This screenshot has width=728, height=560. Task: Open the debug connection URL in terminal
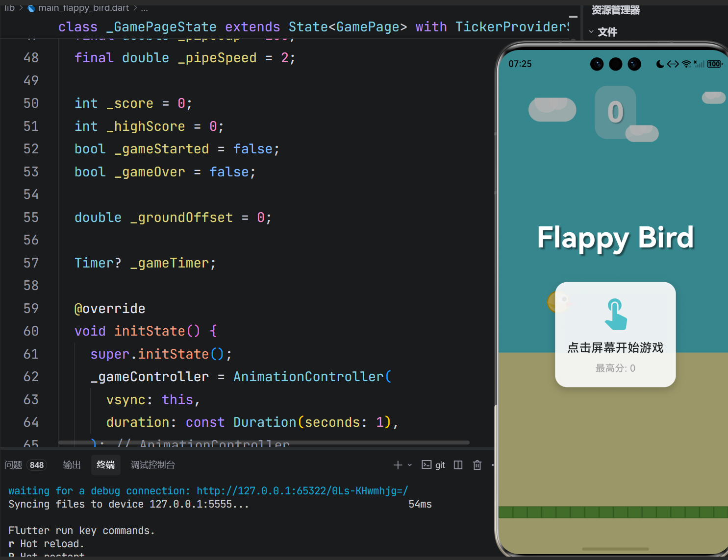pos(302,491)
